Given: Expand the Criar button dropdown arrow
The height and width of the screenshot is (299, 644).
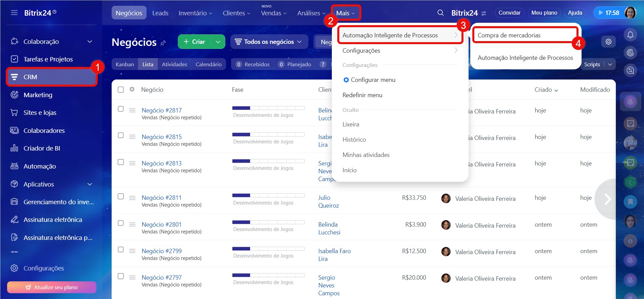Looking at the screenshot, I should click(x=218, y=42).
